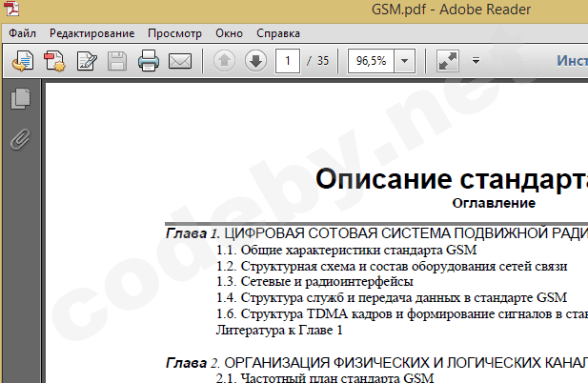Open the zoom level dropdown arrow

404,62
